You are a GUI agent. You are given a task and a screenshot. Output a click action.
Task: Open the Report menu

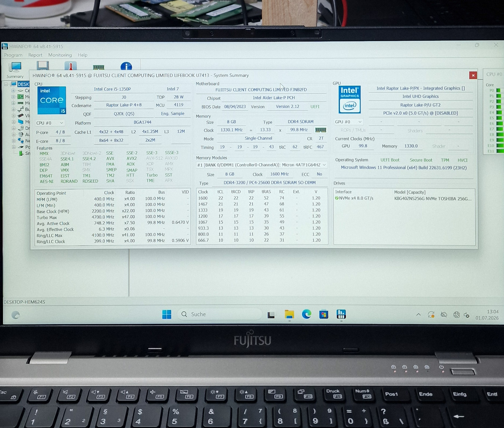point(35,55)
